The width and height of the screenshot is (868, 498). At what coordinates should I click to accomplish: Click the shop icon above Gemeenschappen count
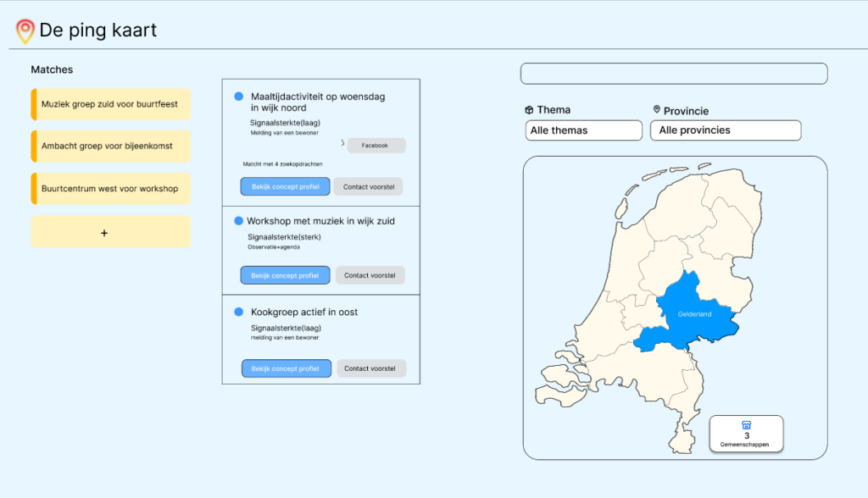click(746, 425)
